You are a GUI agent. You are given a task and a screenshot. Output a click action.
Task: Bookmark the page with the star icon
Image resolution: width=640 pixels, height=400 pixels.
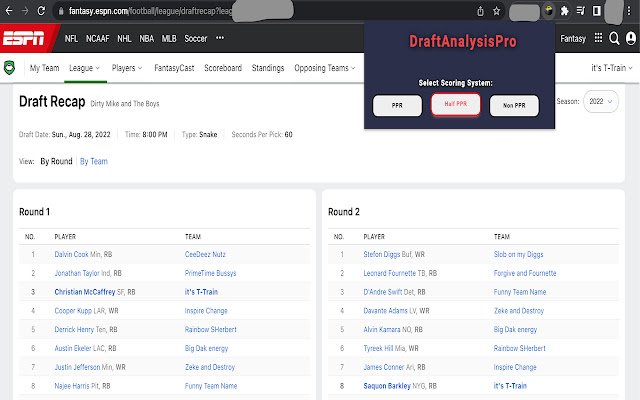click(496, 11)
